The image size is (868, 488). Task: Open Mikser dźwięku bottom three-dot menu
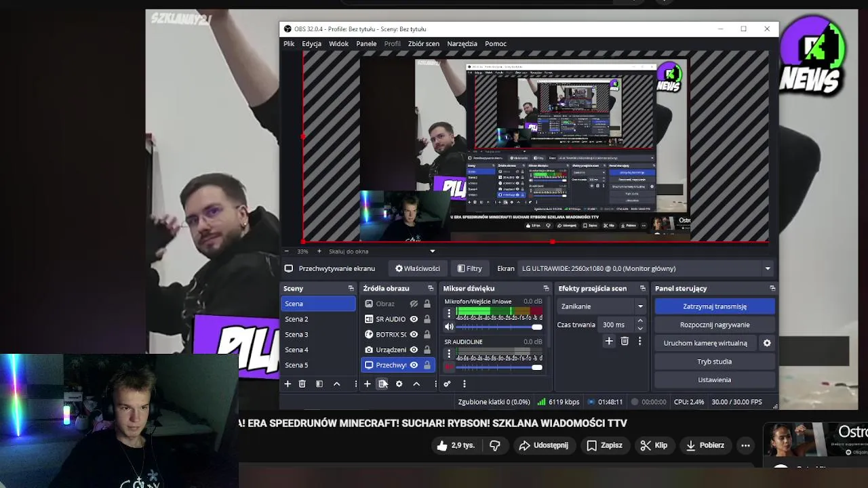tap(464, 384)
